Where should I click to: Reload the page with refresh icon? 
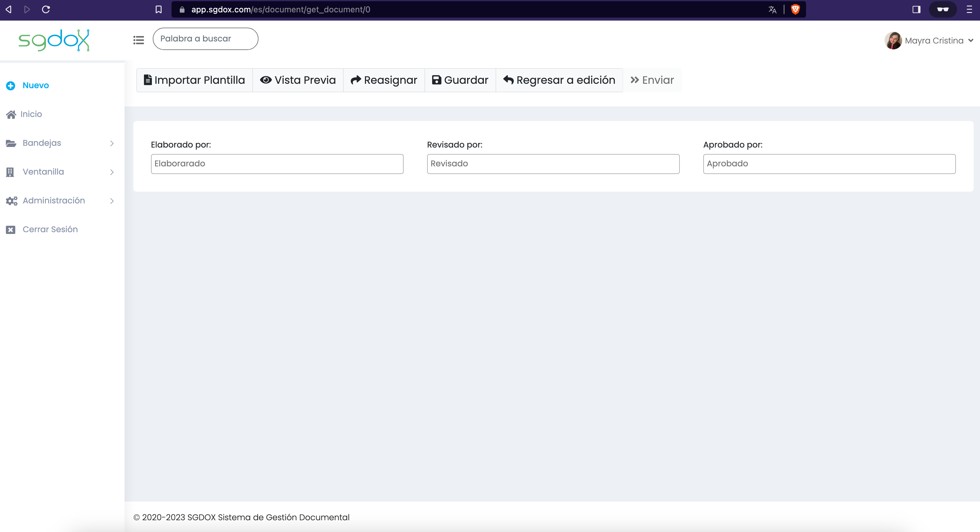coord(46,9)
